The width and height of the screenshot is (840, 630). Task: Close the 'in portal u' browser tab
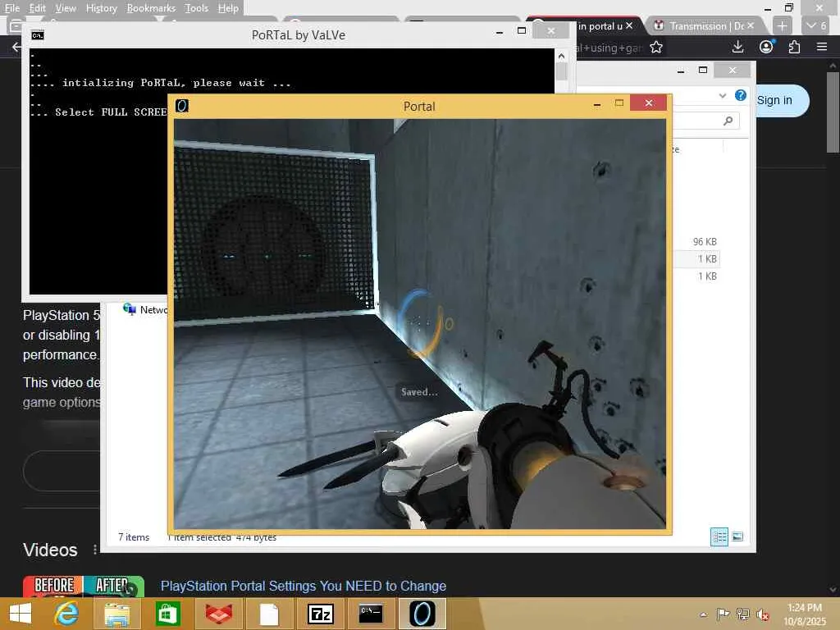tap(629, 25)
